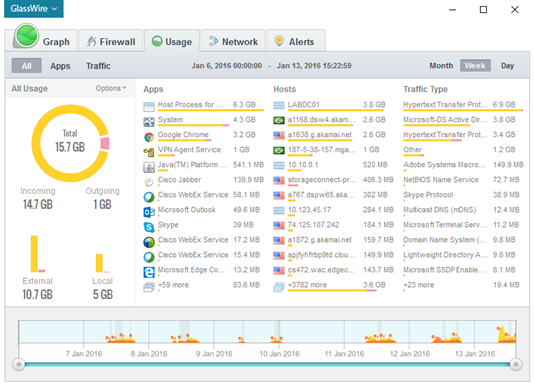Click the 13 Jan 2016 timeline spike
This screenshot has width=534, height=385.
[506, 334]
